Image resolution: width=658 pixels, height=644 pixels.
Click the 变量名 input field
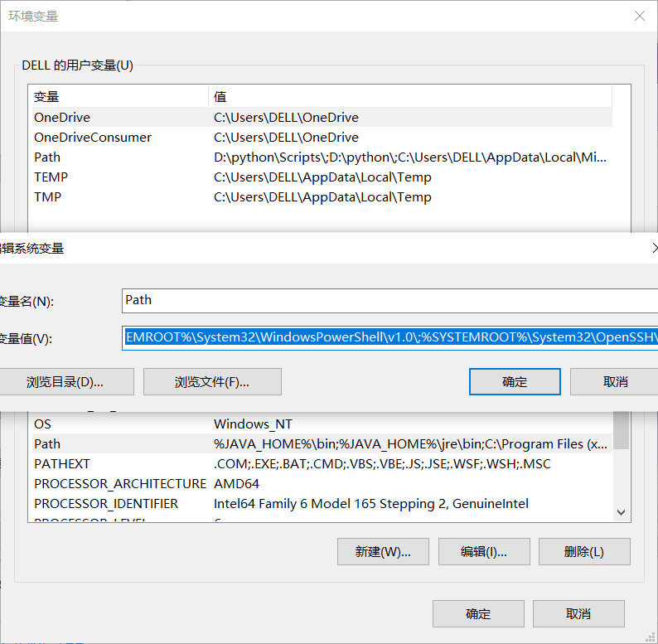389,301
